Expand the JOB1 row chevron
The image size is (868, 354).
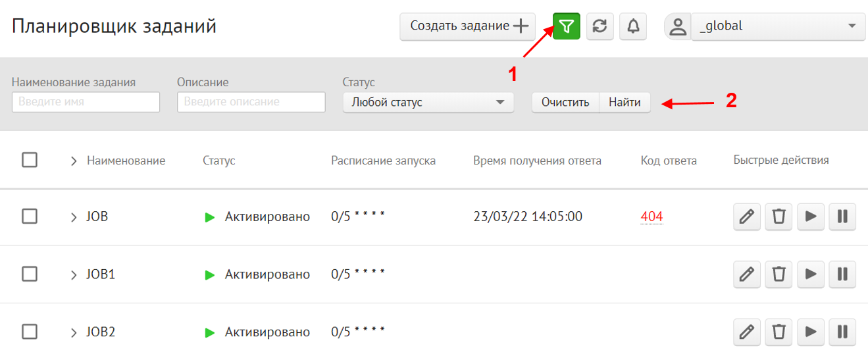[74, 274]
